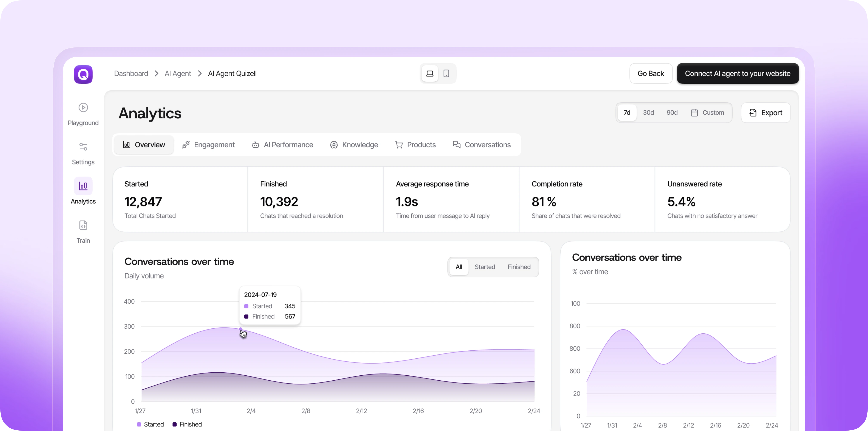
Task: Select the 7d time range
Action: pyautogui.click(x=627, y=113)
